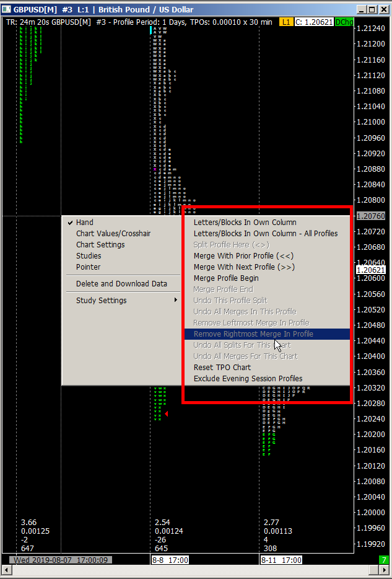Click the 2.77 value under third profile

(271, 522)
